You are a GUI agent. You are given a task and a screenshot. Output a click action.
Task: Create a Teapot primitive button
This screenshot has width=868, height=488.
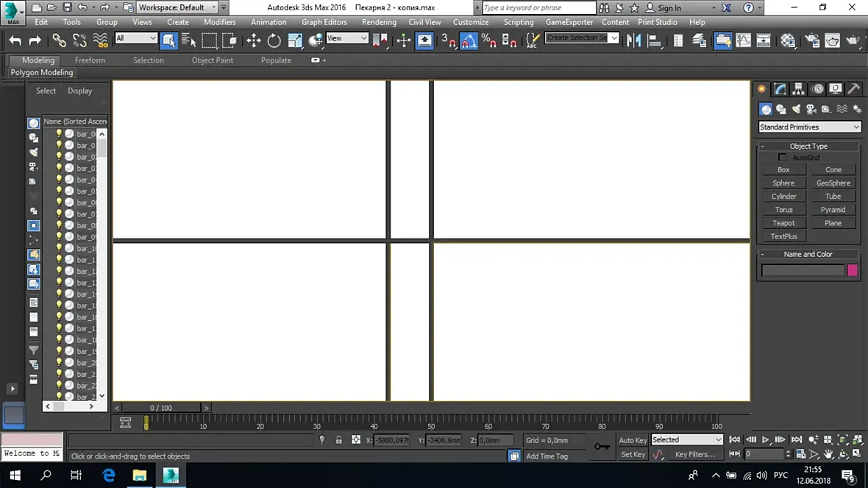click(x=783, y=223)
